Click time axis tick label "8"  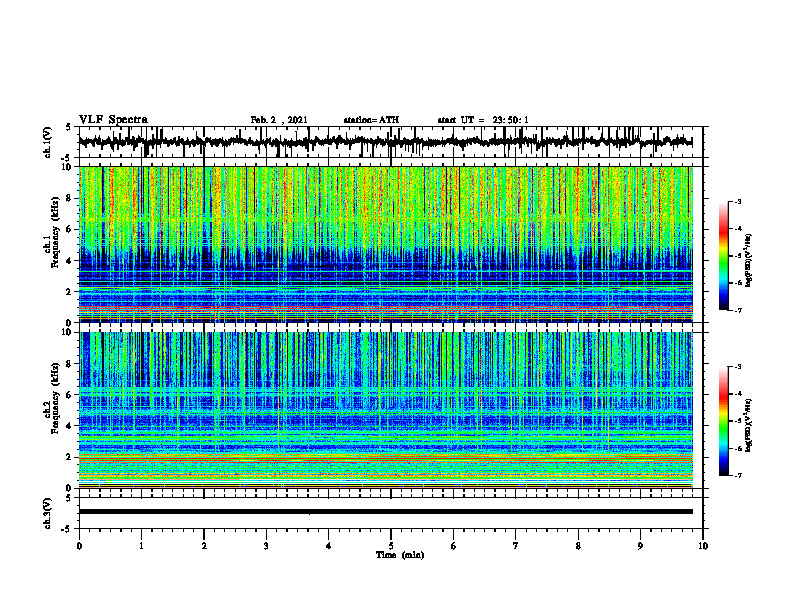(578, 546)
